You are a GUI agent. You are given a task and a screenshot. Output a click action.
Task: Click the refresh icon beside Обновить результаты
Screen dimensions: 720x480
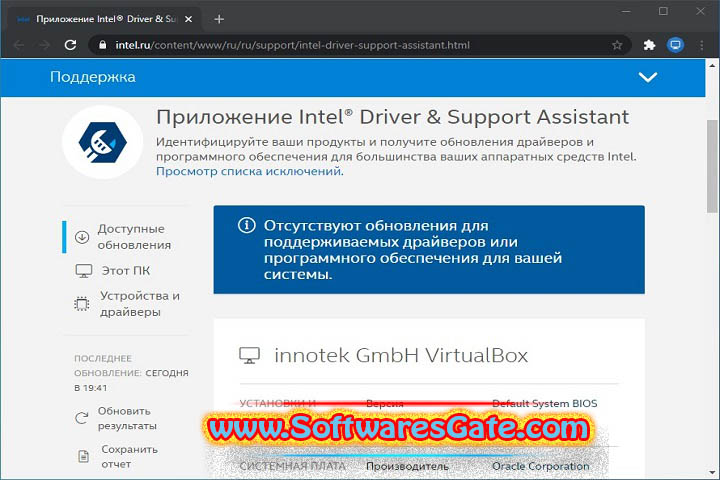(x=82, y=418)
